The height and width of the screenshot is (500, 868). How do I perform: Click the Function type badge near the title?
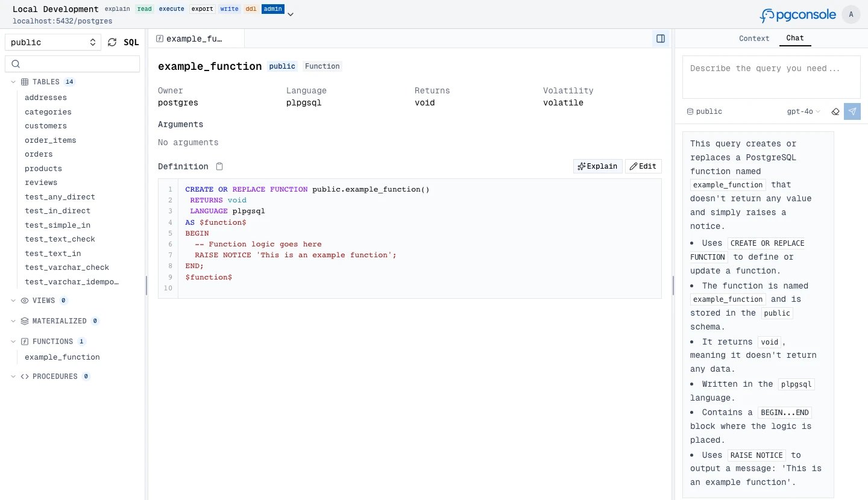click(x=322, y=66)
